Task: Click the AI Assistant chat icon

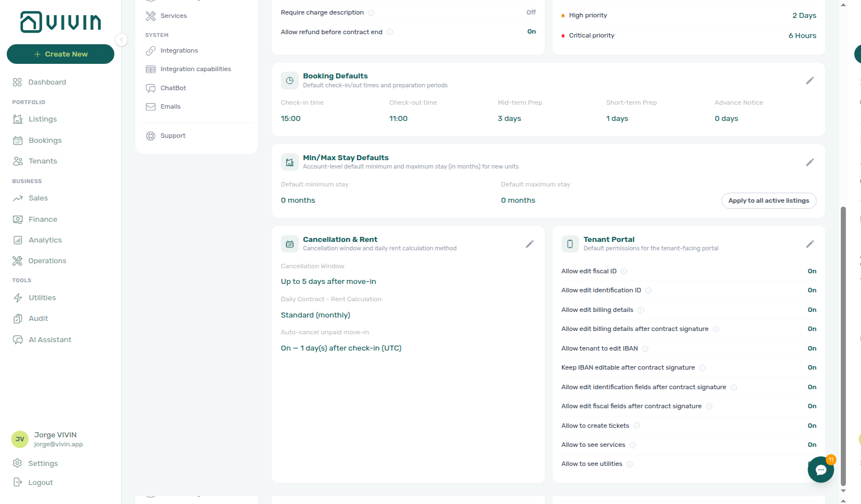Action: pyautogui.click(x=18, y=340)
